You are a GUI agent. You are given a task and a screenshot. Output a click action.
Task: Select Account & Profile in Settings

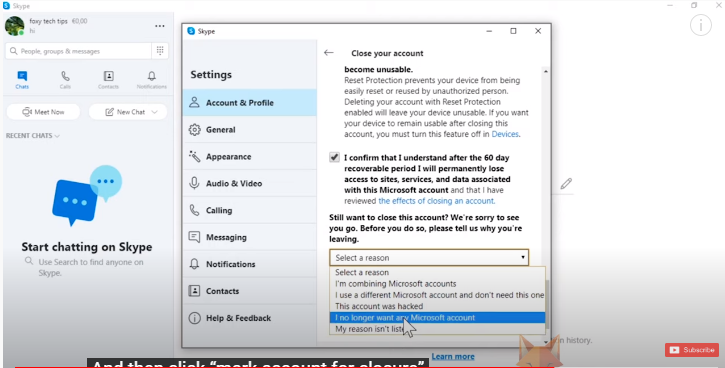coord(250,103)
